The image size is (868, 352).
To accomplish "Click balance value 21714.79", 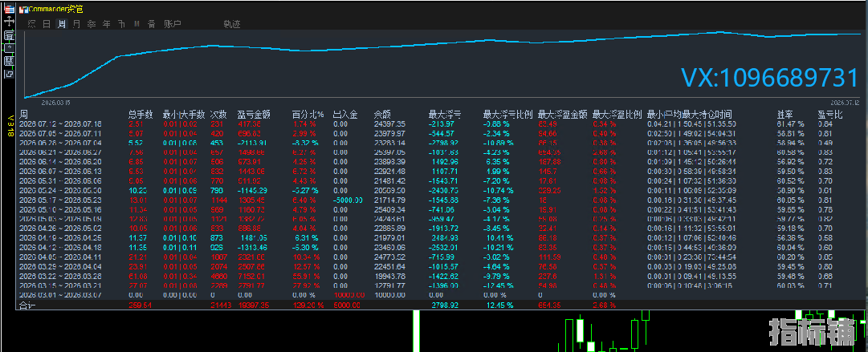I will [x=389, y=200].
